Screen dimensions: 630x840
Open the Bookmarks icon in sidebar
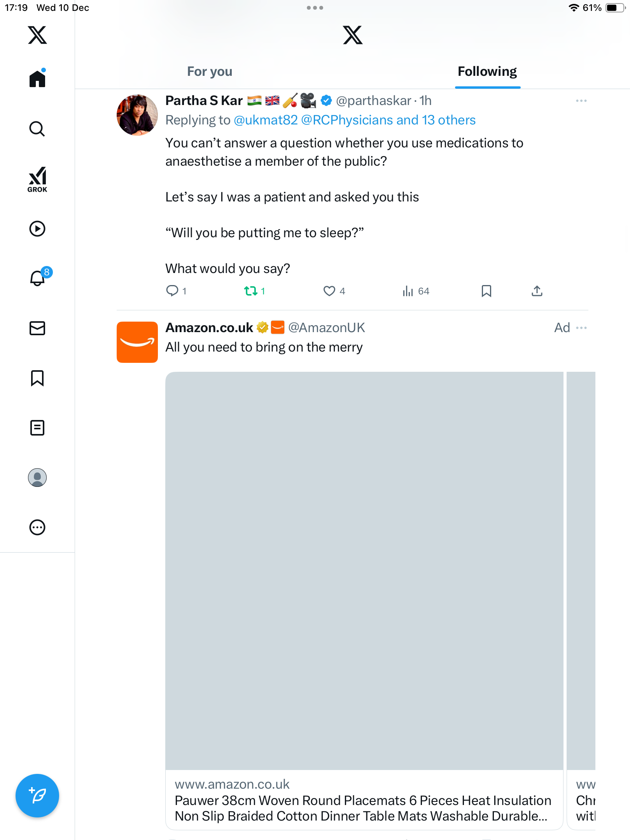click(x=37, y=378)
